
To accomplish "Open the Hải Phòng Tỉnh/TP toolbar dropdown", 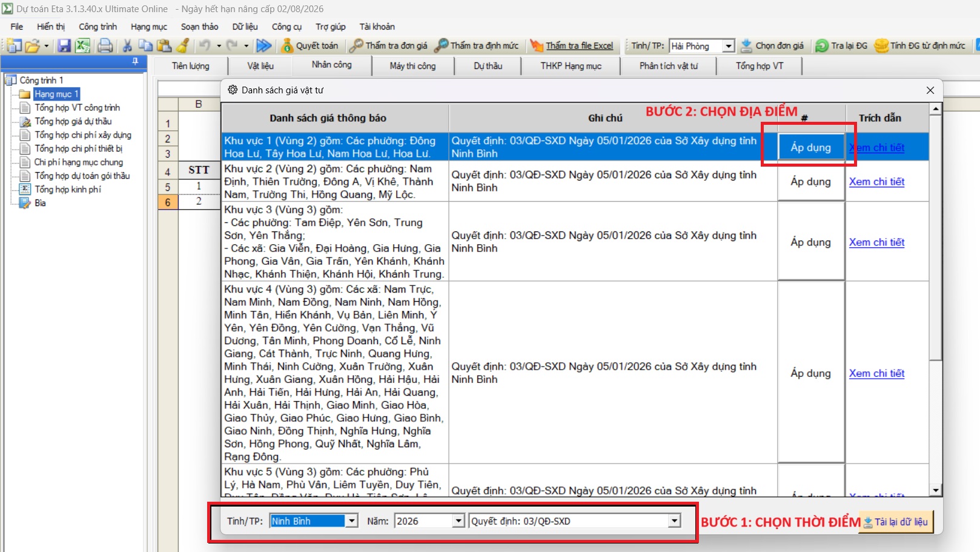I will pos(729,46).
